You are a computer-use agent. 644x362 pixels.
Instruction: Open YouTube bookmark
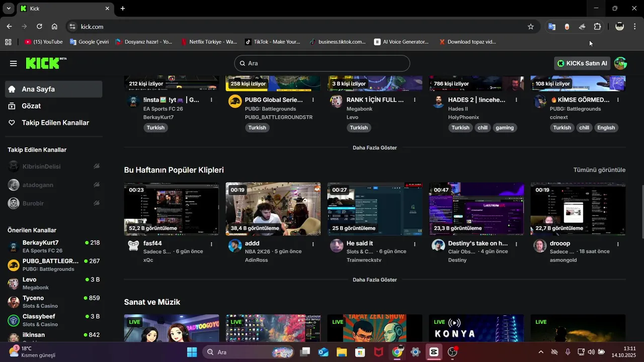point(44,42)
